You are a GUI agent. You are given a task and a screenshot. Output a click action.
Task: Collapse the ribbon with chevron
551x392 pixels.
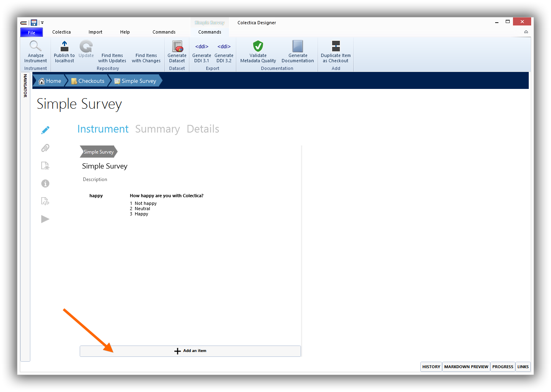click(x=526, y=32)
